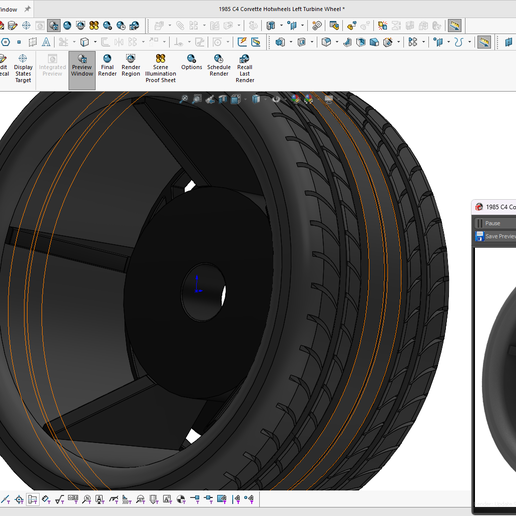Toggle the highlighted ruler icon on second toolbar row
Image resolution: width=516 pixels, height=516 pixels.
click(x=484, y=42)
